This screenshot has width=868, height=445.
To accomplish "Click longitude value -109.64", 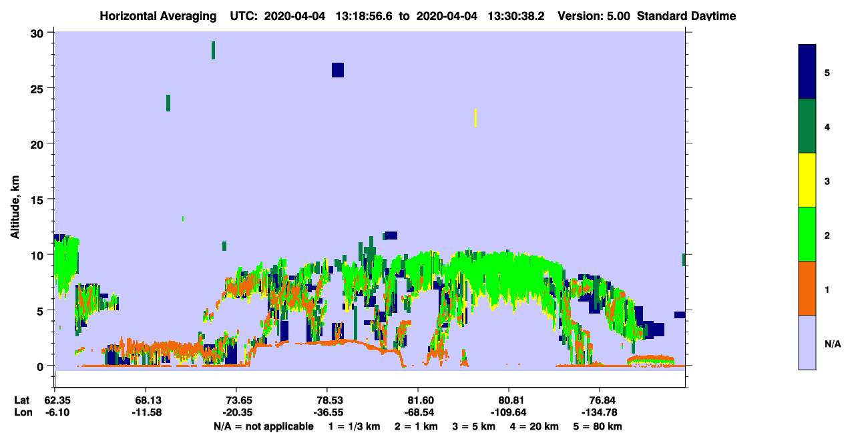I will [x=509, y=412].
